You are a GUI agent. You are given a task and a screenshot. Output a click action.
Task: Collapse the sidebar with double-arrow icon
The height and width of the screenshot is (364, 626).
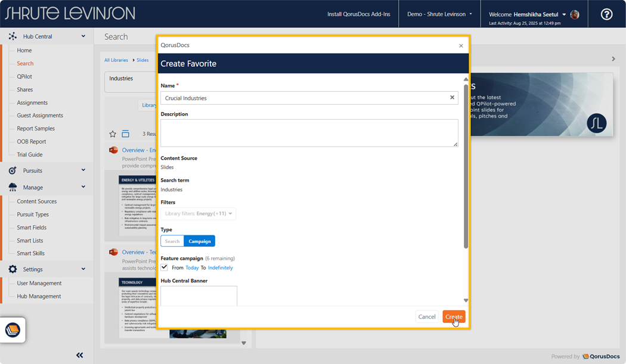pos(79,355)
